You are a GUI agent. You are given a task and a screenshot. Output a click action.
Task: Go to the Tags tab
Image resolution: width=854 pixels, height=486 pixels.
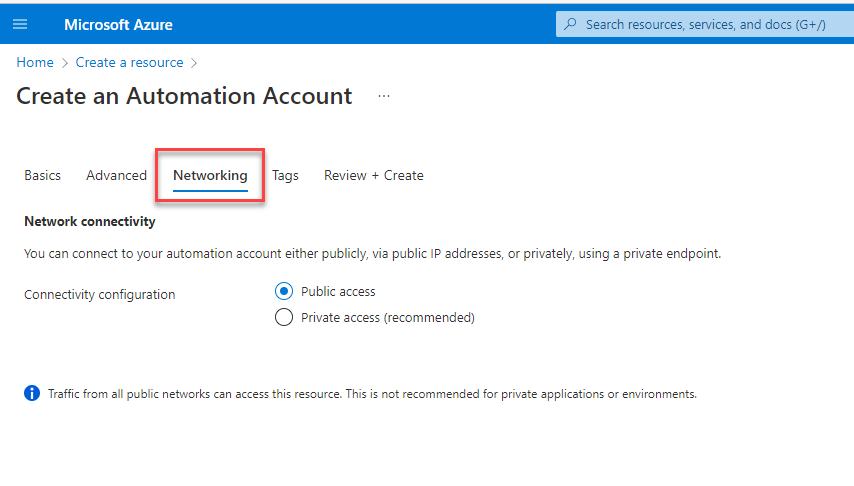pos(285,175)
